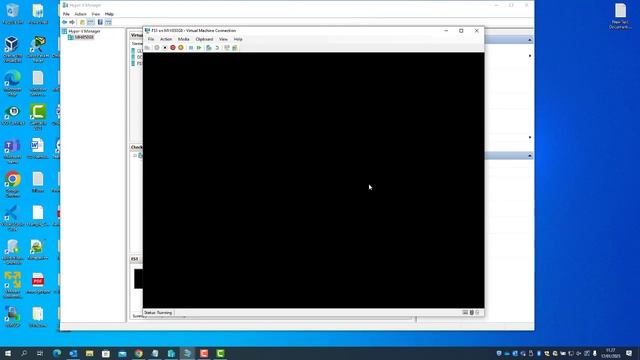
Task: Click the mouse icon in VM status bar
Action: pyautogui.click(x=471, y=313)
